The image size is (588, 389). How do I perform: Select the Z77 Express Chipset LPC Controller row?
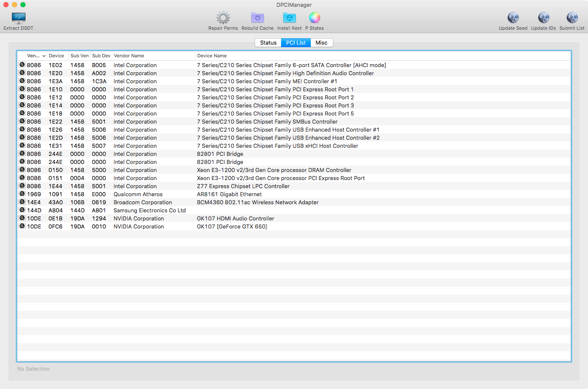point(243,186)
